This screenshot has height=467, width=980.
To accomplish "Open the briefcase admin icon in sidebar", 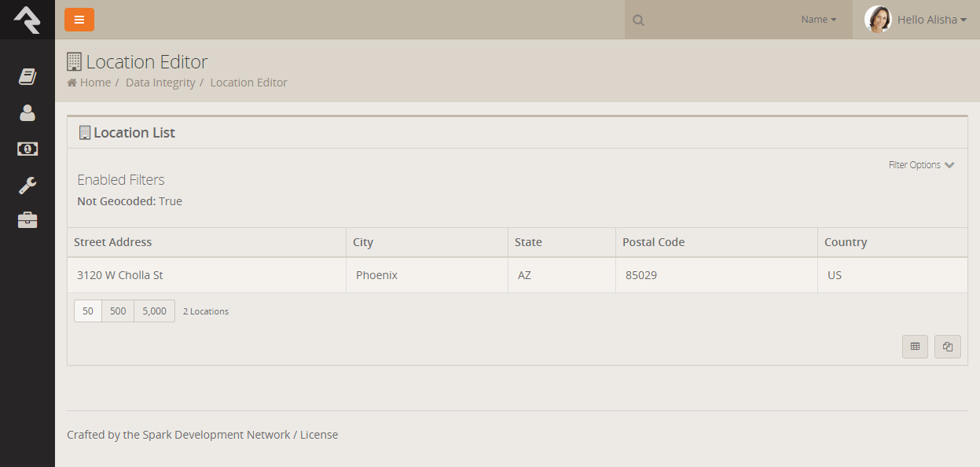I will (x=28, y=220).
